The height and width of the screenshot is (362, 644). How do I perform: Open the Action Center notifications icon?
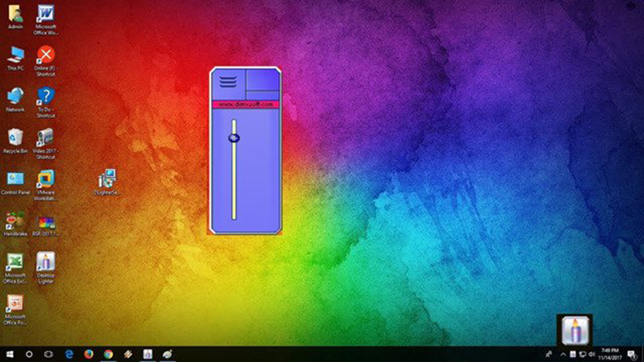(x=632, y=355)
